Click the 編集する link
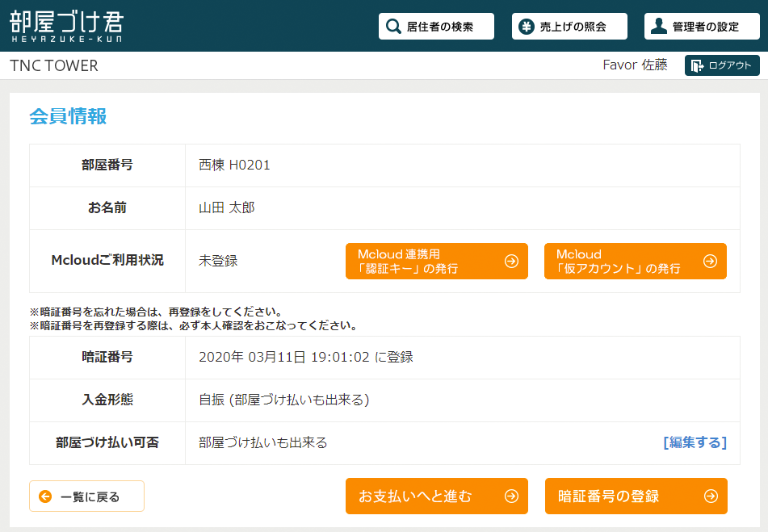 (695, 442)
